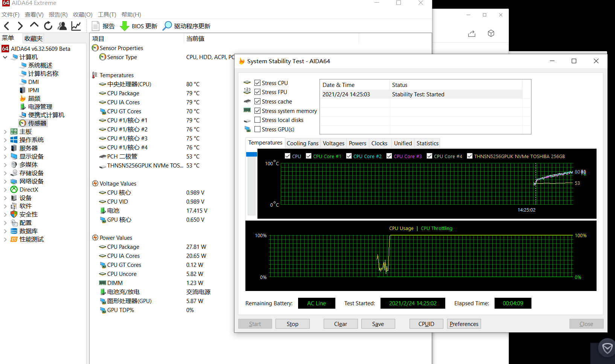615x364 pixels.
Task: Collapse the 计算机 tree node
Action: click(5, 57)
